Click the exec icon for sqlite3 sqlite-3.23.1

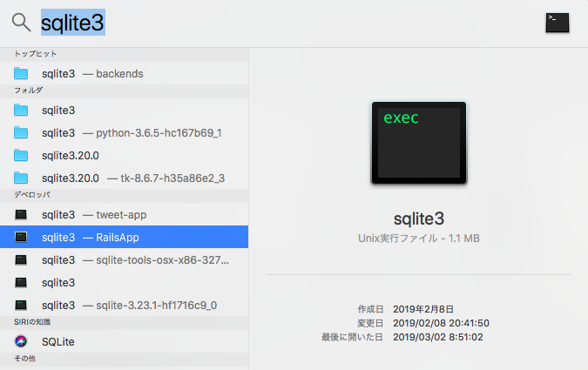pos(22,306)
